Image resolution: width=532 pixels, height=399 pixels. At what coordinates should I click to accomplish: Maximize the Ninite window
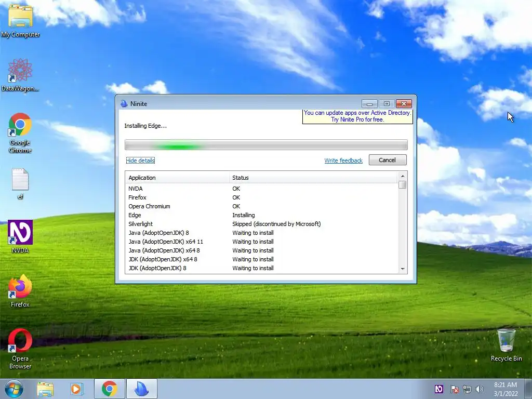tap(387, 103)
